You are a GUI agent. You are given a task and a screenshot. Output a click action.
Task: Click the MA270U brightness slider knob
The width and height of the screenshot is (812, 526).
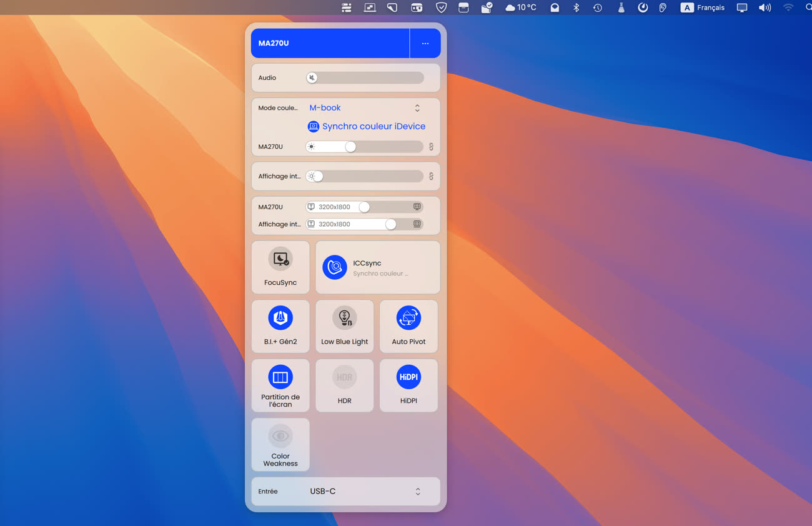(x=350, y=147)
